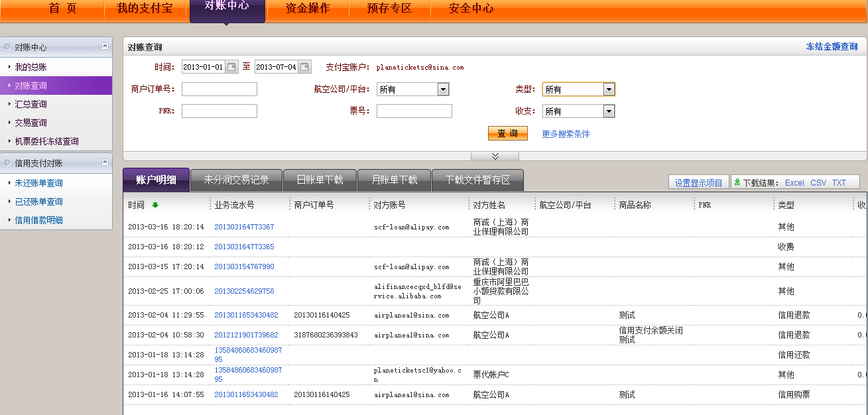
Task: Open the start date calendar picker icon
Action: (x=231, y=67)
